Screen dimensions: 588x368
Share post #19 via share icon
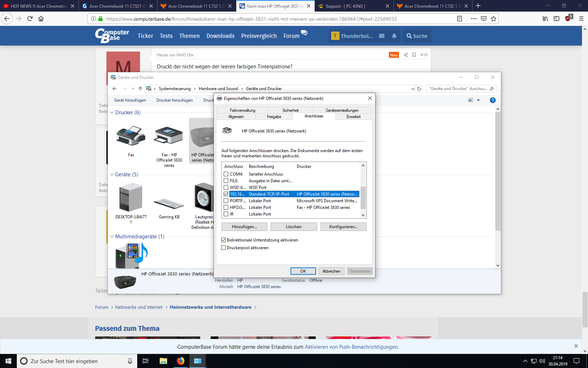[406, 55]
